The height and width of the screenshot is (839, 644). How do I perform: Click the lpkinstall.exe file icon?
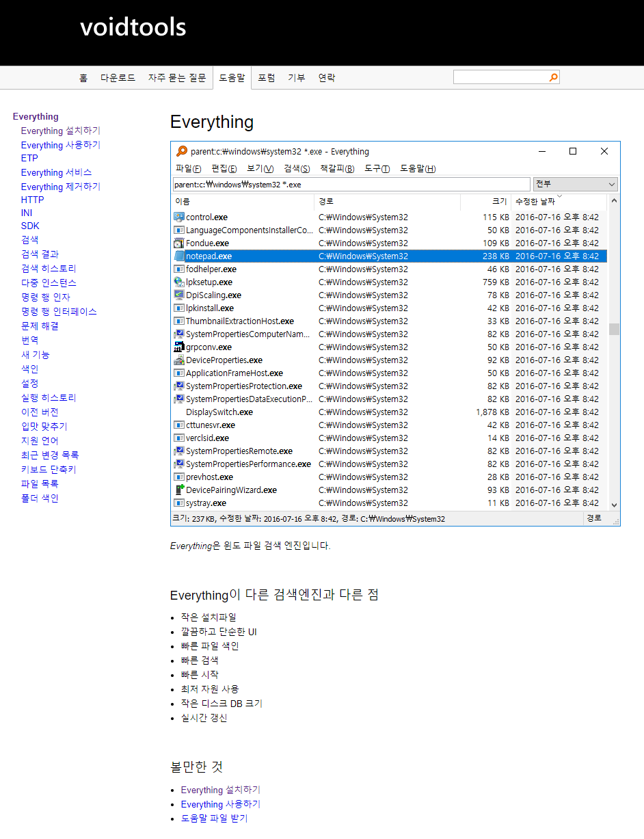tap(179, 308)
